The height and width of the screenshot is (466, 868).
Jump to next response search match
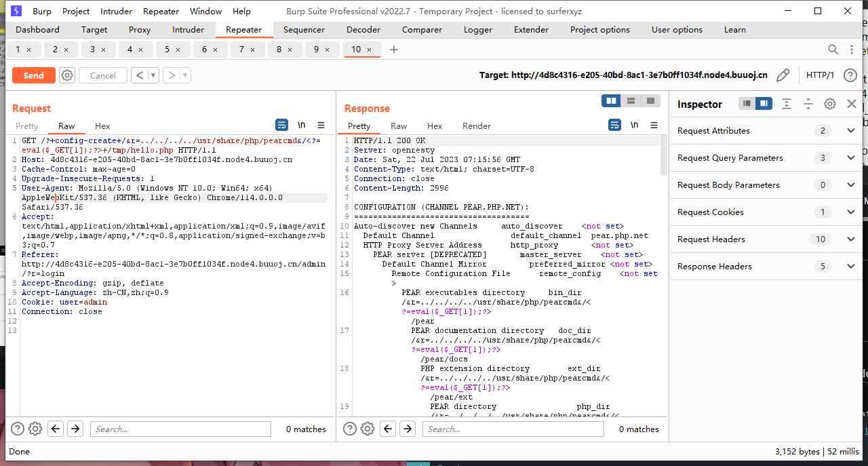(408, 429)
